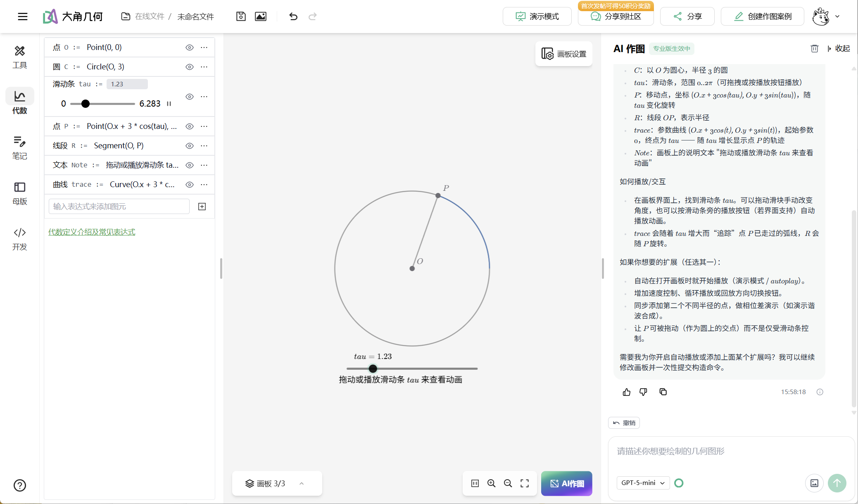This screenshot has width=858, height=504.
Task: Click the save file icon
Action: pos(241,17)
